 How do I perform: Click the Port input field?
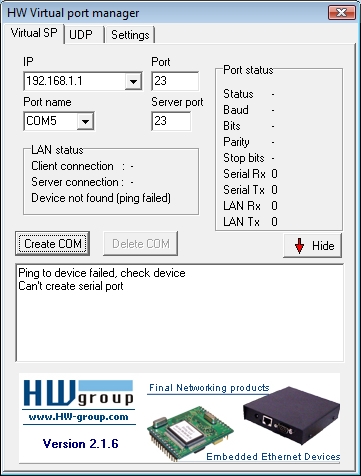coord(175,81)
